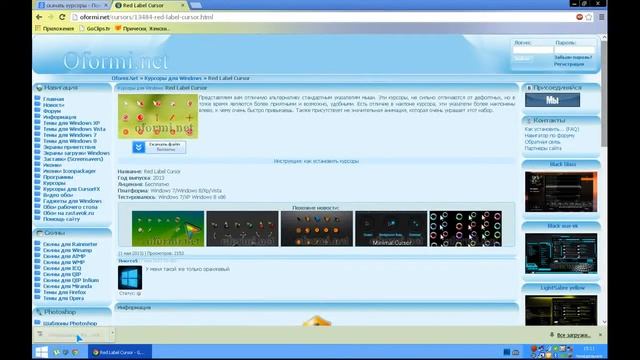The image size is (640, 360).
Task: Open Обои рабочего стола link
Action: pyautogui.click(x=70, y=207)
